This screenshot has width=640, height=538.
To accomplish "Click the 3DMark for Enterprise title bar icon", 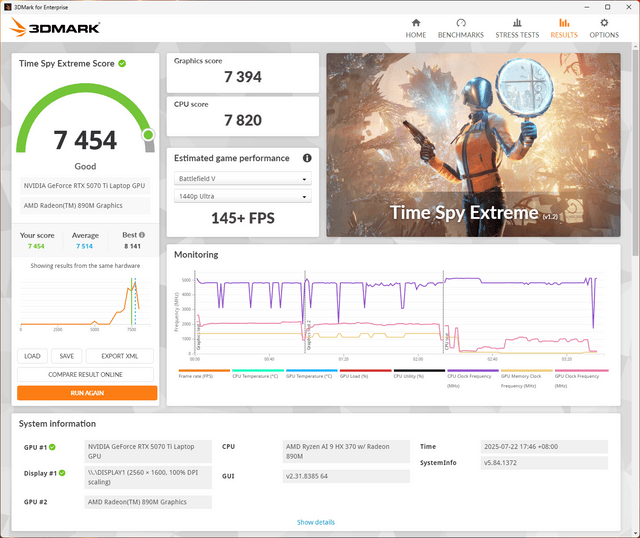I will 7,7.
